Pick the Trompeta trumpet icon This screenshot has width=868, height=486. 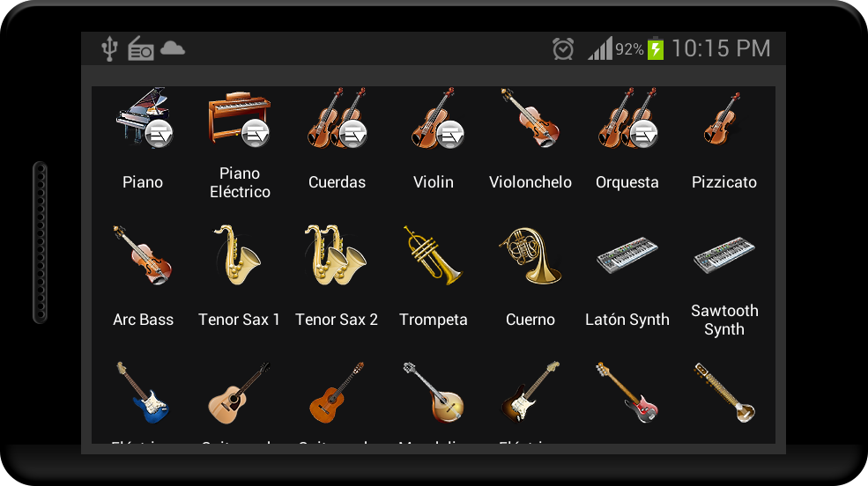tap(433, 254)
